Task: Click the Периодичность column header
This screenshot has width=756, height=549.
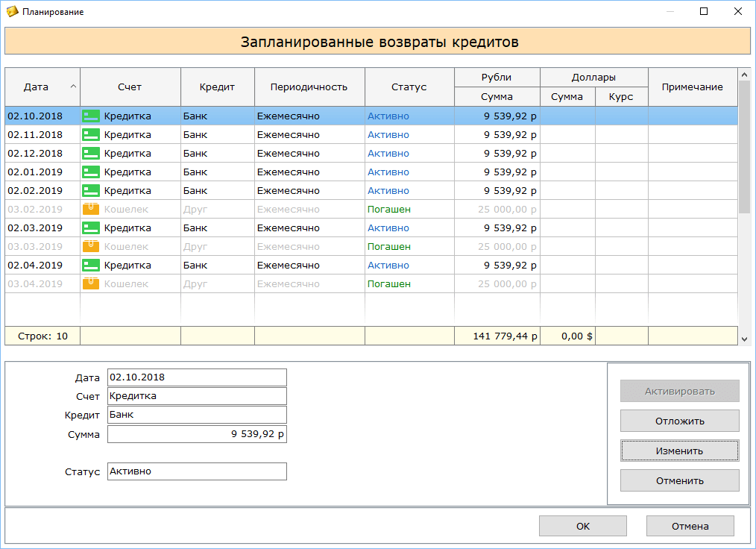Action: tap(309, 87)
